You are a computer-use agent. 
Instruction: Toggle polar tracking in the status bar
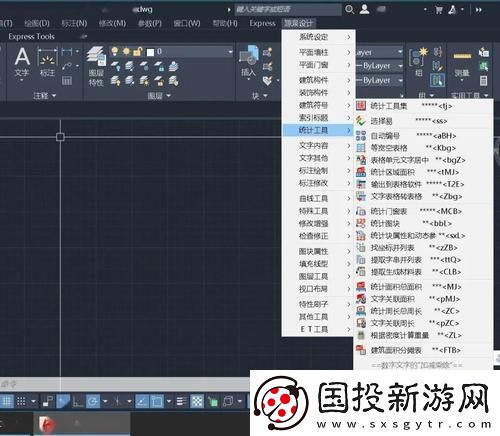(93, 401)
